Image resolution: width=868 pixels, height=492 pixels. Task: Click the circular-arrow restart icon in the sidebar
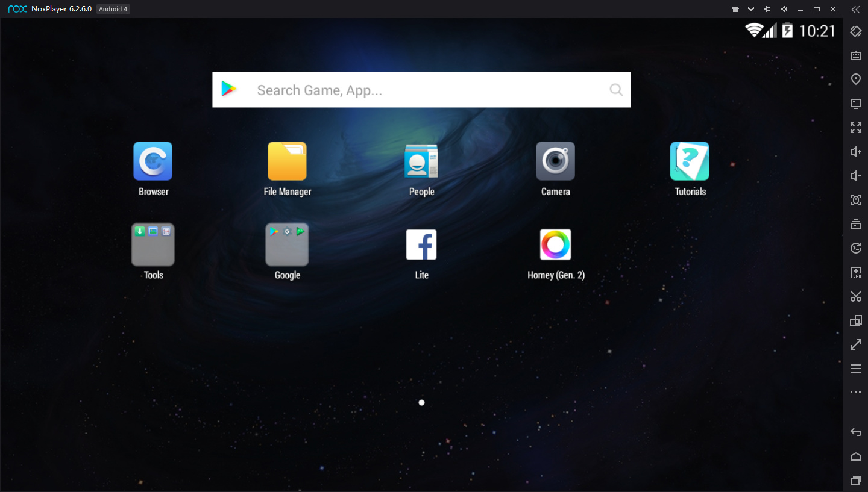[855, 248]
